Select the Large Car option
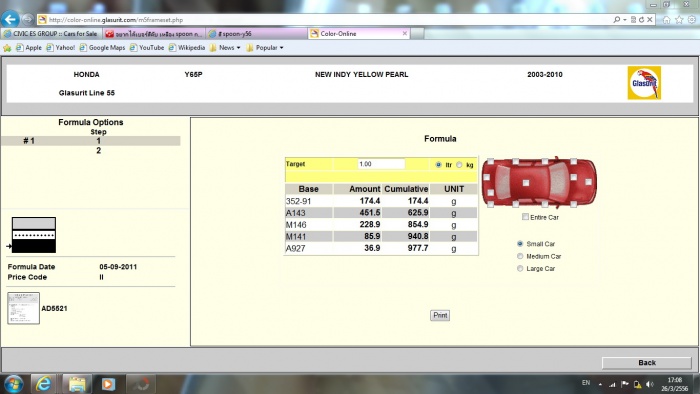Viewport: 700px width, 394px height. (520, 269)
